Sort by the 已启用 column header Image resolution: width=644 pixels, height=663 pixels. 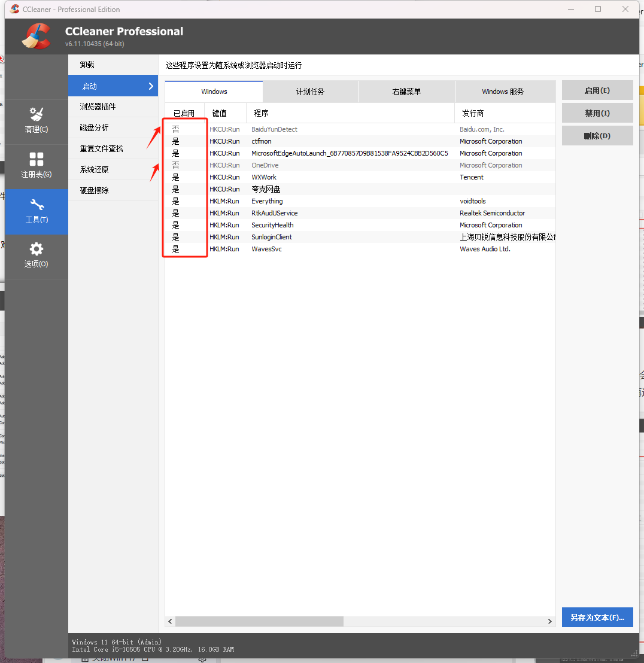(184, 113)
